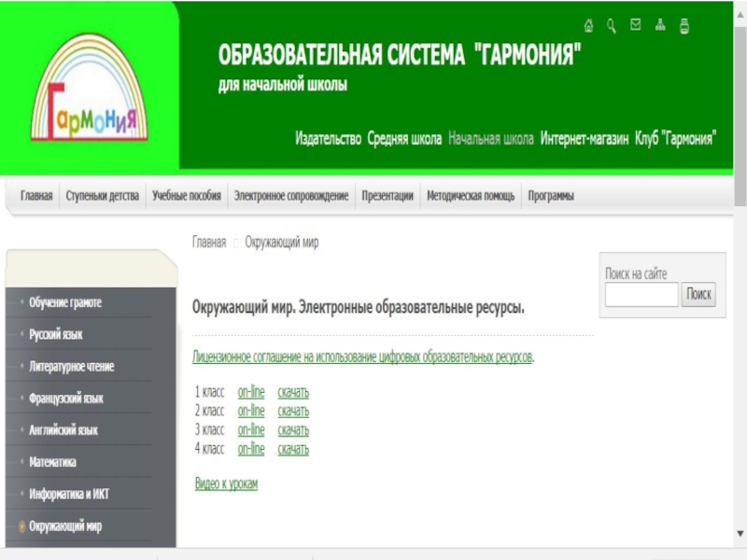Select Математика in sidebar
The image size is (747, 560).
click(52, 462)
